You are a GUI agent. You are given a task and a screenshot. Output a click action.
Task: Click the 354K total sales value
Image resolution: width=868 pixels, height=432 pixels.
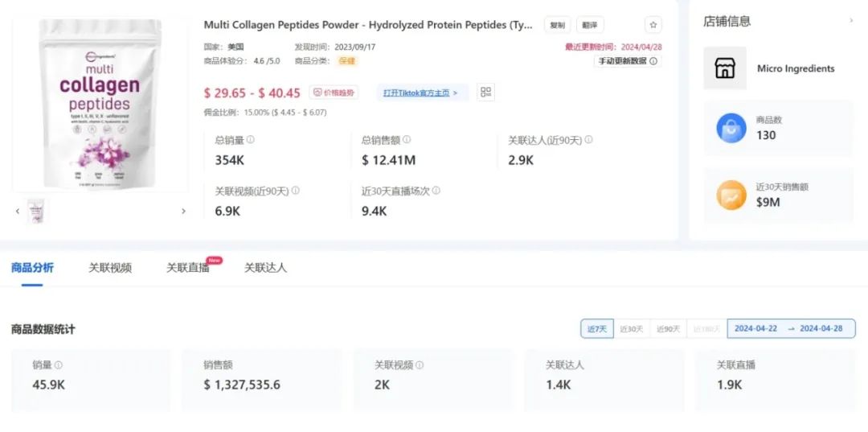pos(230,161)
